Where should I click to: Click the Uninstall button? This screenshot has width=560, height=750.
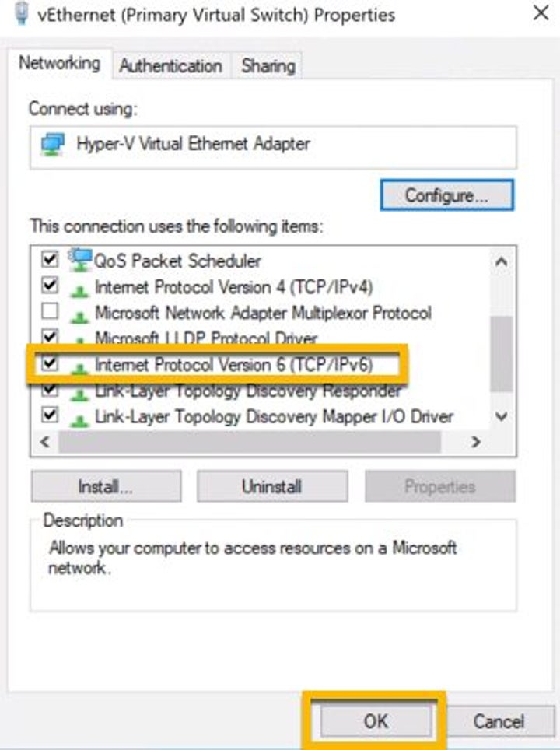(x=271, y=487)
